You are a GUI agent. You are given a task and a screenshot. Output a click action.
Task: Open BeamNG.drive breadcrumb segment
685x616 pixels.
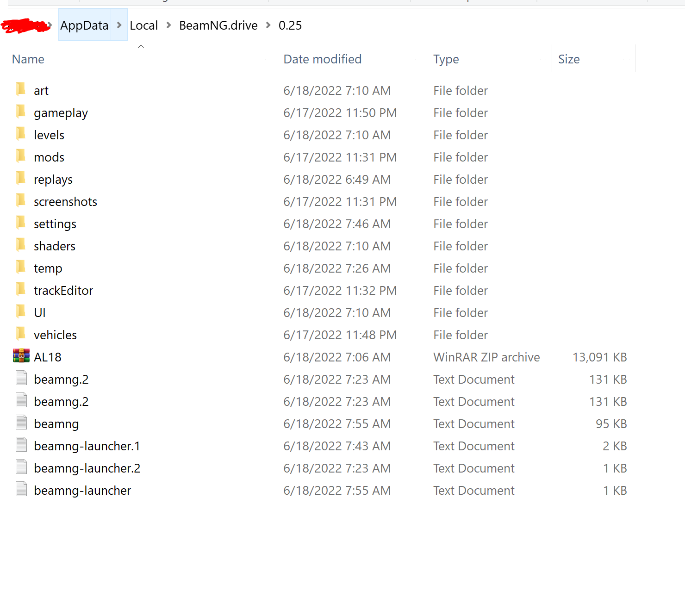pos(218,25)
